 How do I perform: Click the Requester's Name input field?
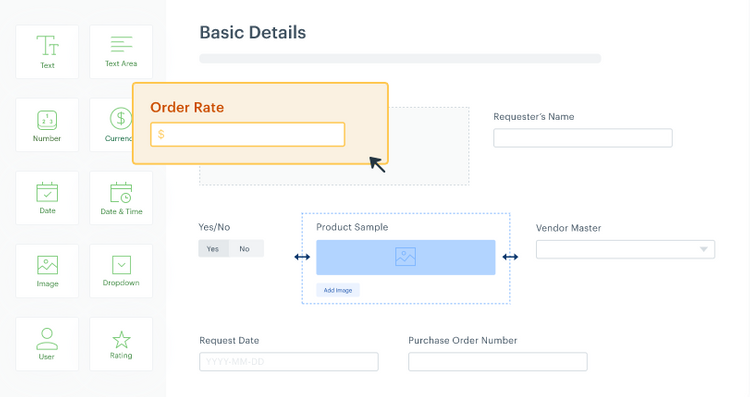pos(583,138)
